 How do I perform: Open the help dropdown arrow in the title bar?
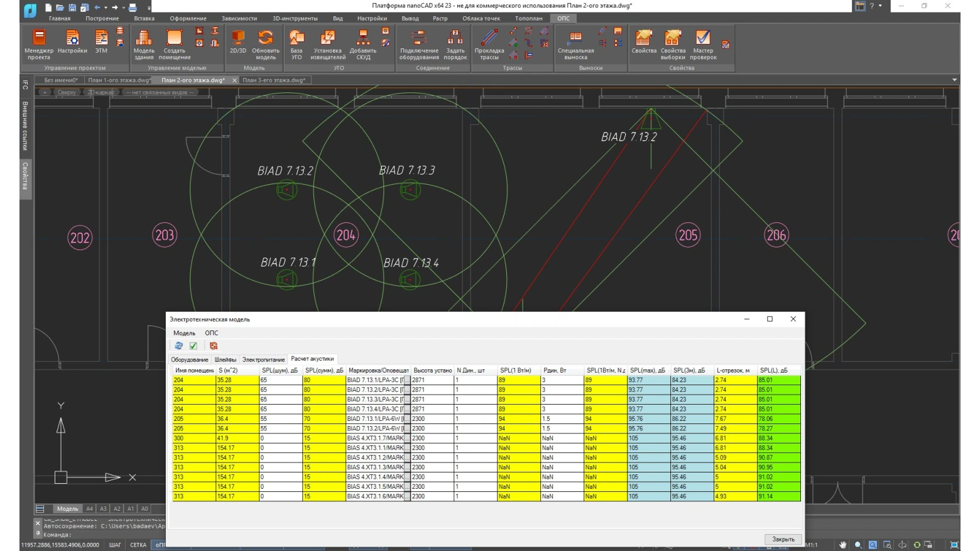pyautogui.click(x=880, y=6)
